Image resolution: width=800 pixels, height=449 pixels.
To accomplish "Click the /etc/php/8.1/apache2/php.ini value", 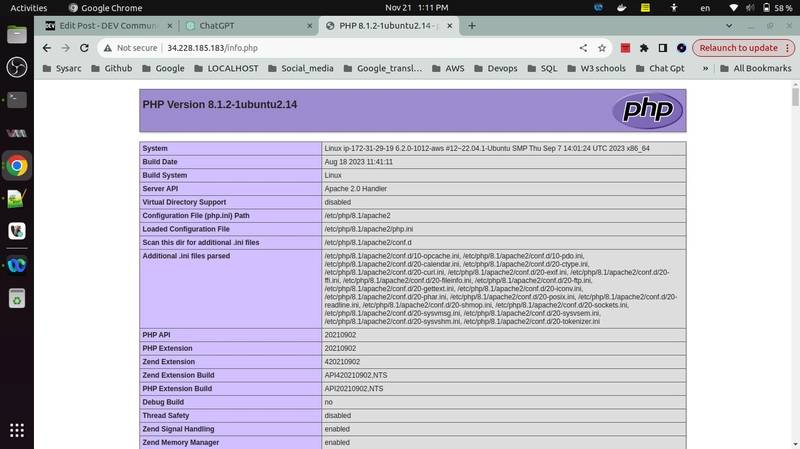I will (x=369, y=229).
